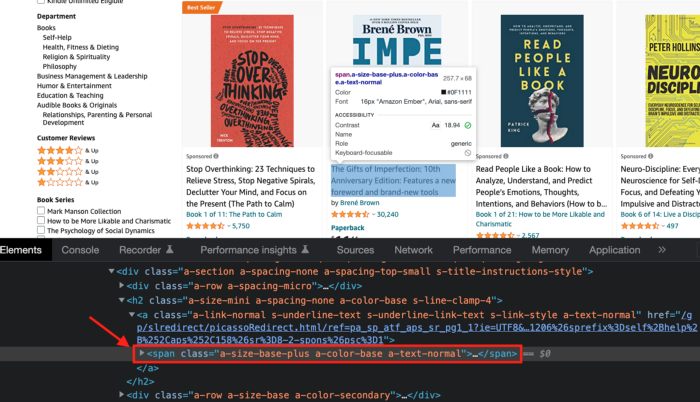The height and width of the screenshot is (402, 700).
Task: Open Audible Books & Originals category
Action: point(77,105)
